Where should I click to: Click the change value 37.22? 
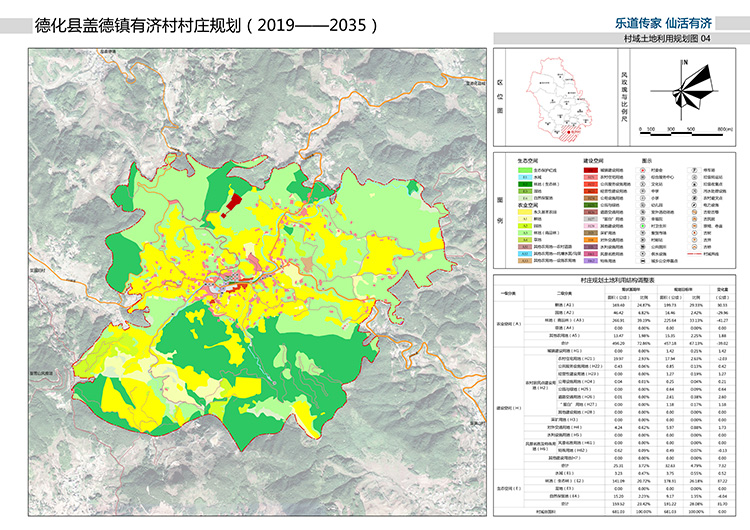[723, 481]
